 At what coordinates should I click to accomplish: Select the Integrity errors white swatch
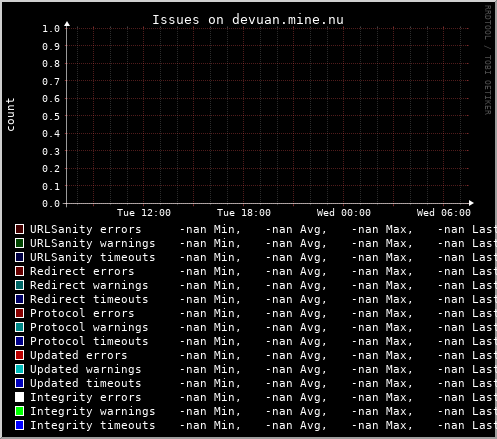pyautogui.click(x=19, y=397)
